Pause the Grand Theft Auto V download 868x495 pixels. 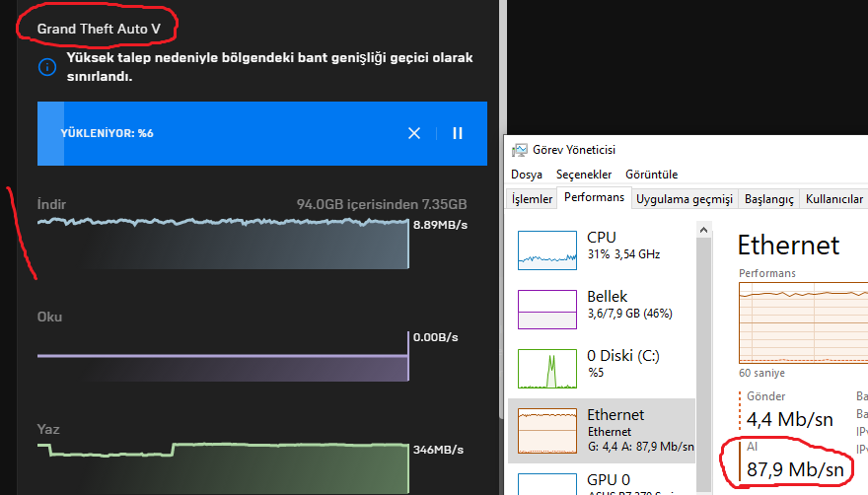[x=458, y=133]
